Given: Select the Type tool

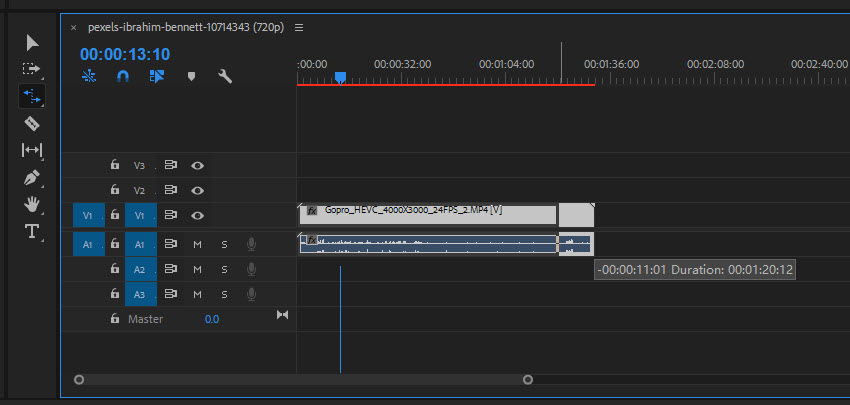Looking at the screenshot, I should tap(32, 232).
